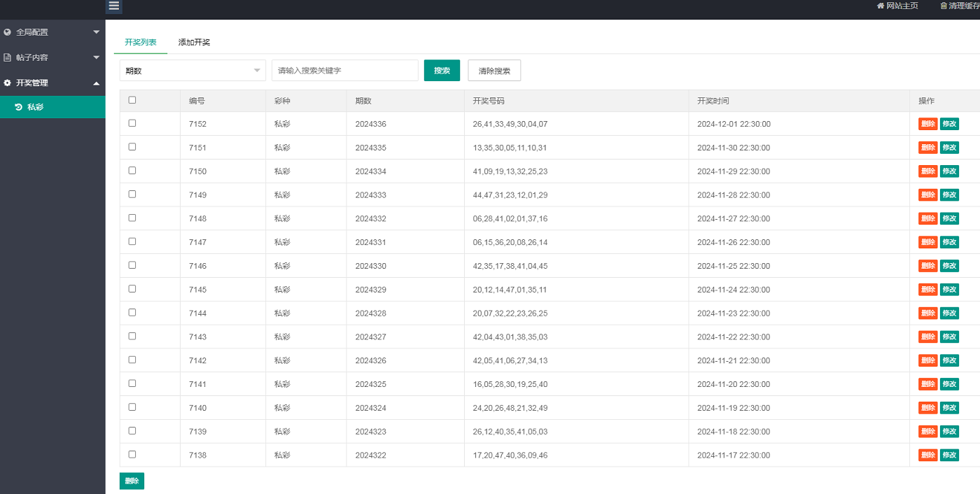980x494 pixels.
Task: Switch to the 添加开奖 tab
Action: [194, 42]
